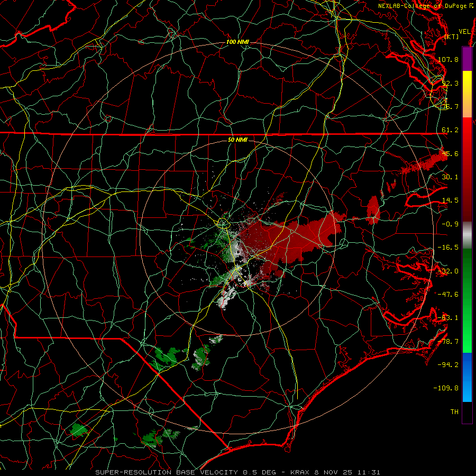
Task: Click the 100 NMI range ring label
Action: tap(237, 42)
